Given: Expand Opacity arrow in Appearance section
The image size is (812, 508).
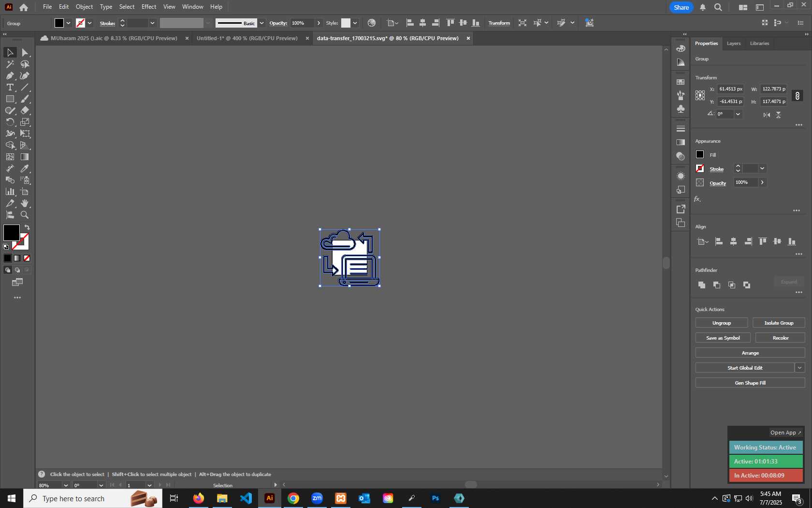Looking at the screenshot, I should tap(762, 182).
